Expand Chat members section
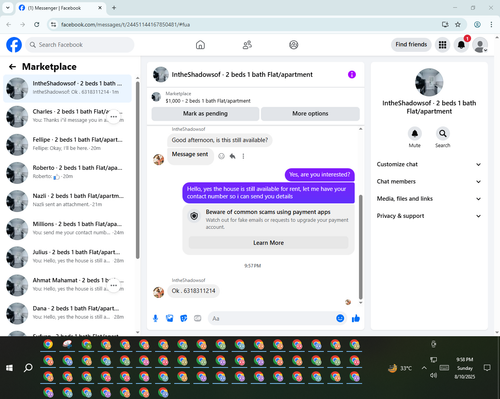Screen dimensions: 500x399 click(429, 182)
